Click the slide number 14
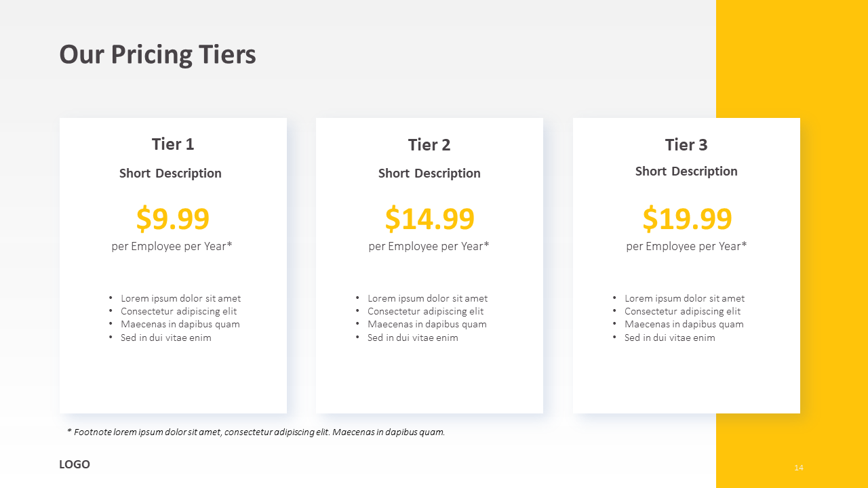Image resolution: width=868 pixels, height=488 pixels. [x=799, y=468]
